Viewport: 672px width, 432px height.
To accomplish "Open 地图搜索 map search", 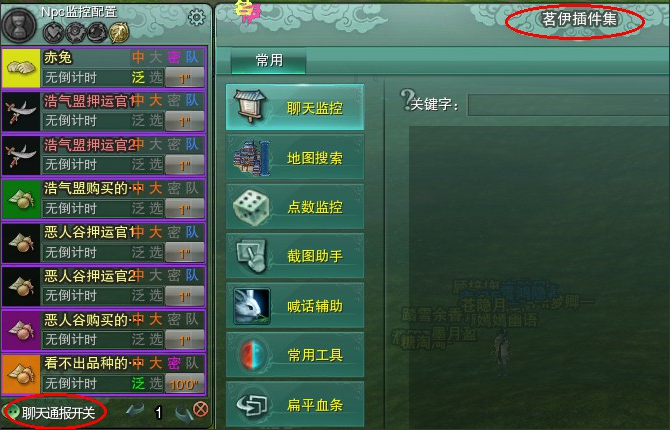I will (295, 157).
